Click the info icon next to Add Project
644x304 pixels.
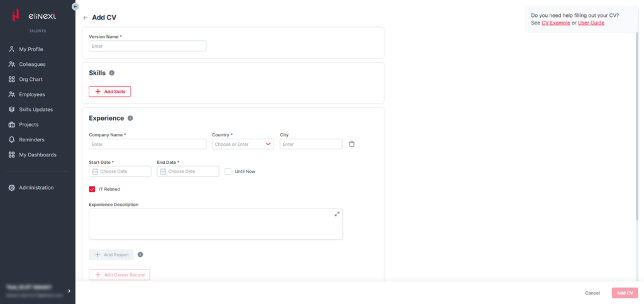tap(140, 254)
